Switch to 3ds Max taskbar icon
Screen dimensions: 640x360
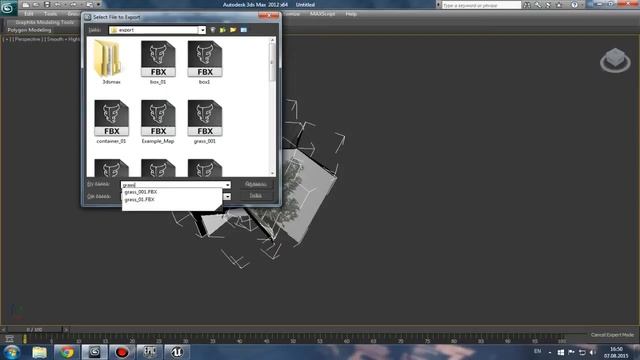(x=94, y=352)
